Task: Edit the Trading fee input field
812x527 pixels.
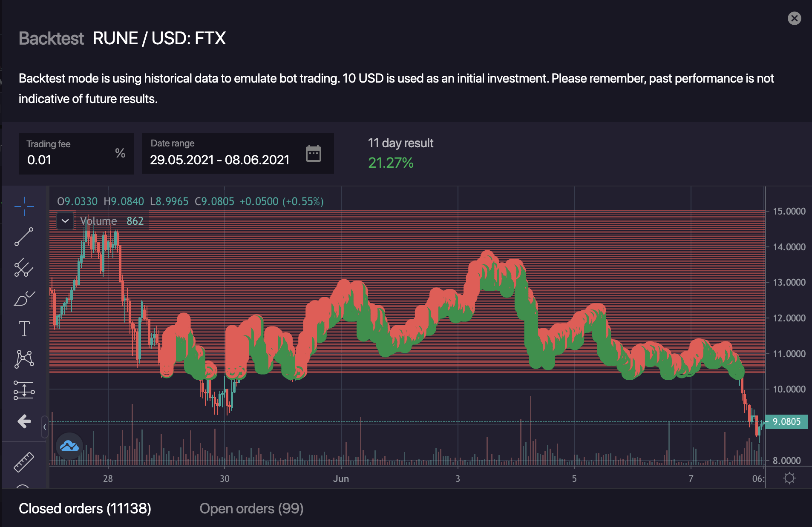Action: (x=68, y=160)
